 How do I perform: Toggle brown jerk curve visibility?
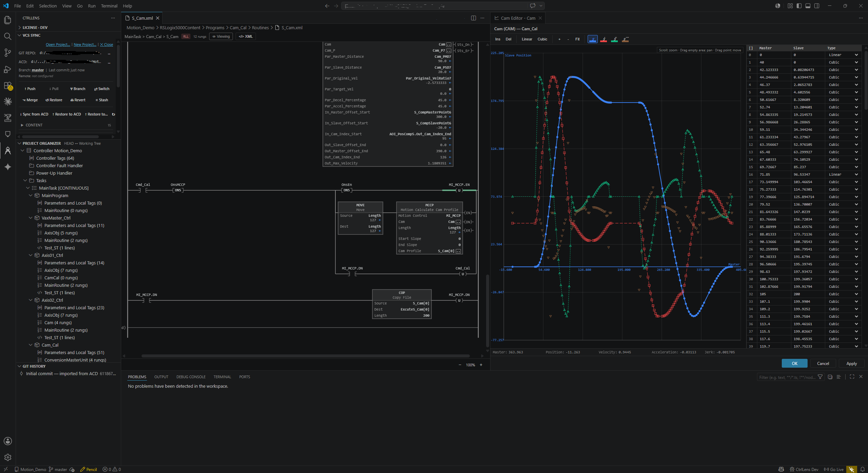[x=625, y=39]
